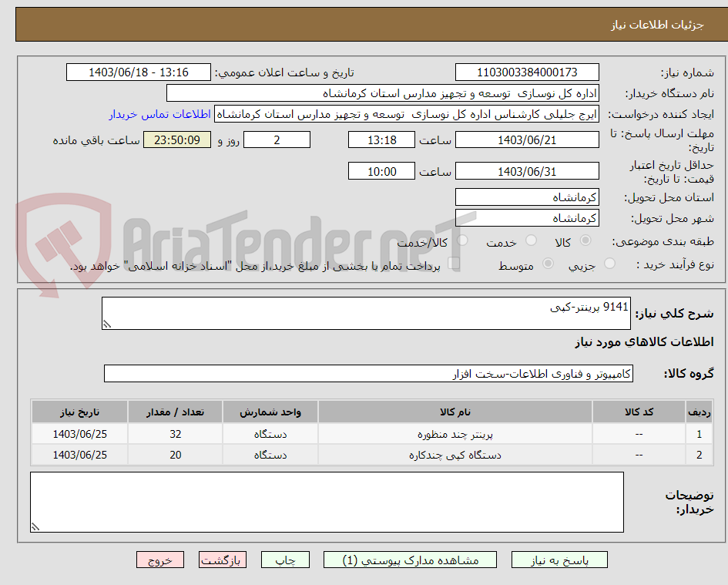Click the resize grip of the description box

(107, 324)
